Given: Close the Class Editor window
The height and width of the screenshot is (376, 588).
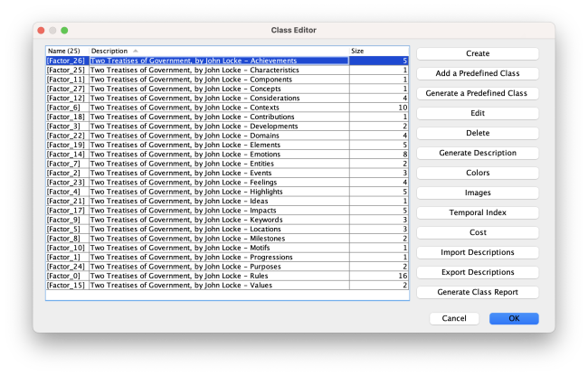Looking at the screenshot, I should tap(42, 31).
